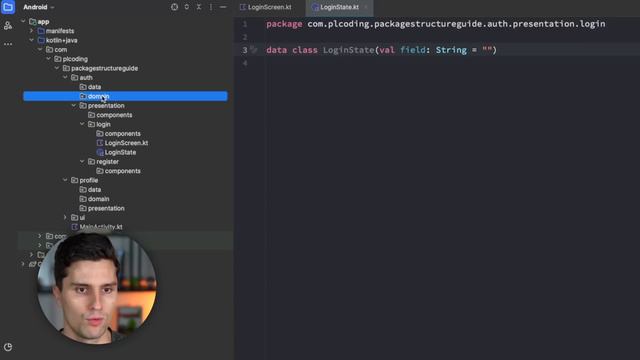Collapse the plcoding package
Screen dimensions: 640x360
point(49,59)
